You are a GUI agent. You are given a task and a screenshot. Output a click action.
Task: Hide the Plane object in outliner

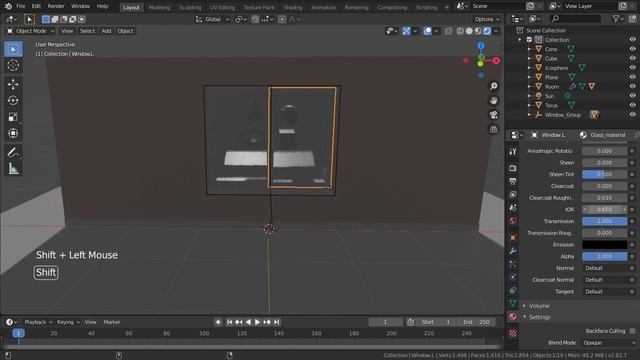coord(632,77)
